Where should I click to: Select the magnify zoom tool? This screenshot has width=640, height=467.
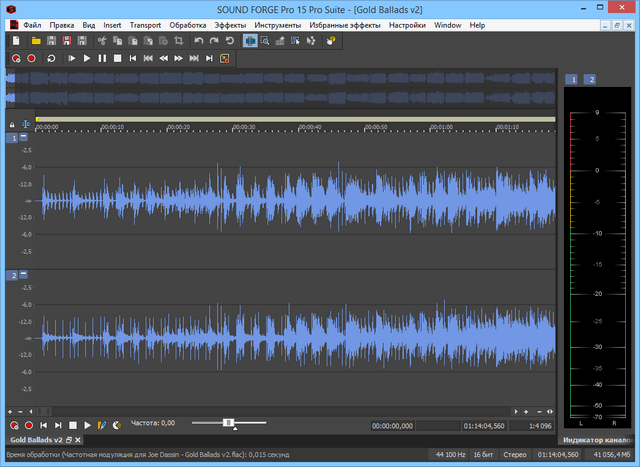(265, 41)
